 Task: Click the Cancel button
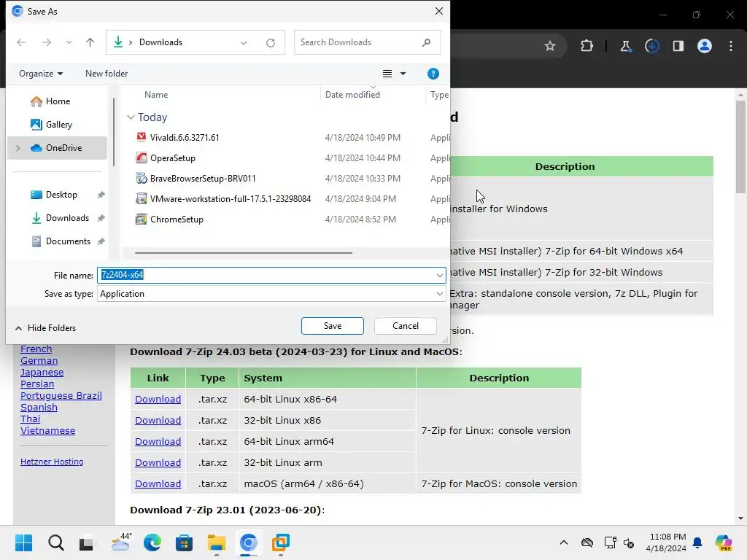coord(406,326)
